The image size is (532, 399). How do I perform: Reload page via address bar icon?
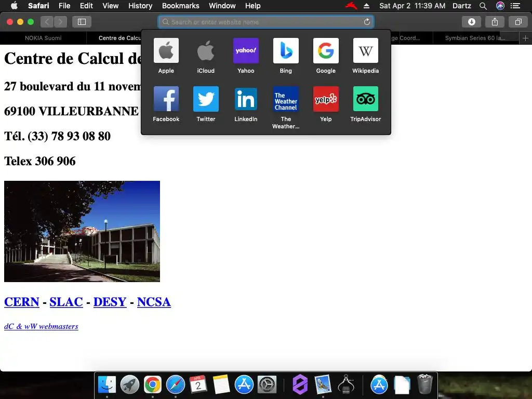click(x=367, y=22)
